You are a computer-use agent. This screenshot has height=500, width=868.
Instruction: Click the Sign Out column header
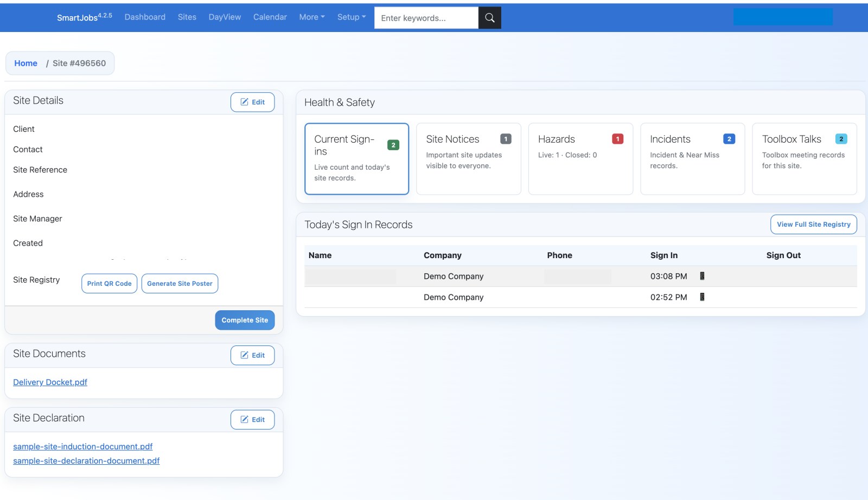[783, 255]
